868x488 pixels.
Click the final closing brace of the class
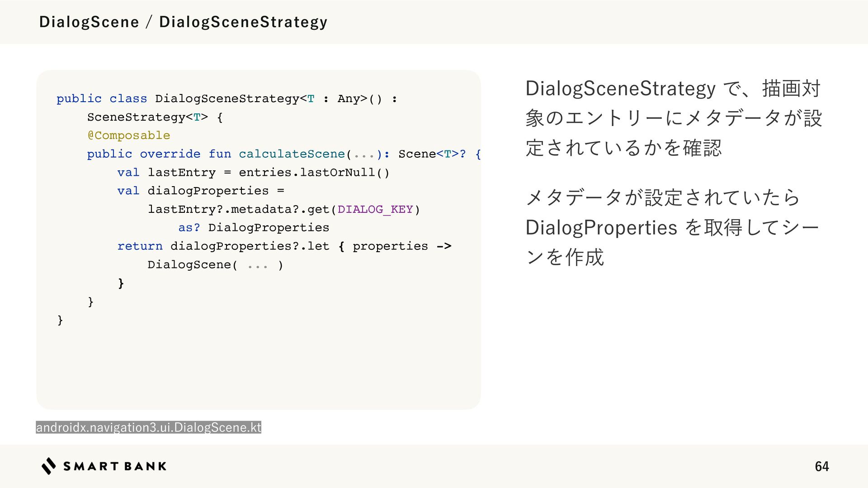60,320
